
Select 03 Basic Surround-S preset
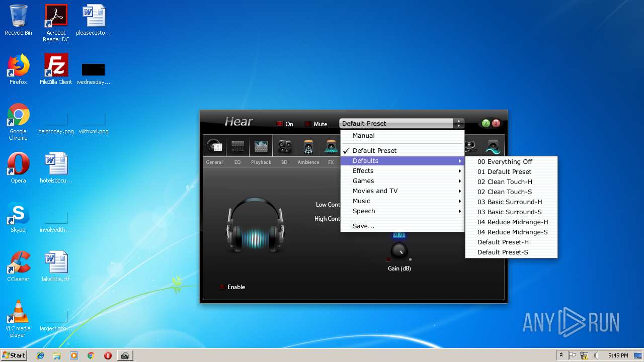pyautogui.click(x=511, y=212)
